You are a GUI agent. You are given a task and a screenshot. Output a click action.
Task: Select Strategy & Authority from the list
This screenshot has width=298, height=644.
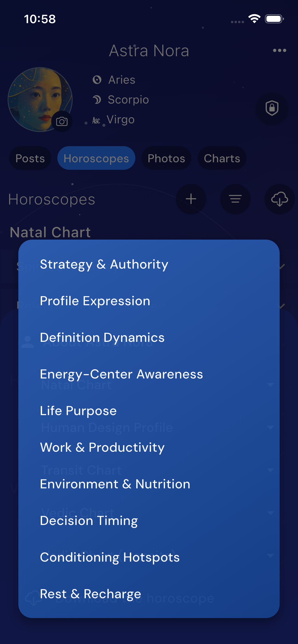coord(104,264)
